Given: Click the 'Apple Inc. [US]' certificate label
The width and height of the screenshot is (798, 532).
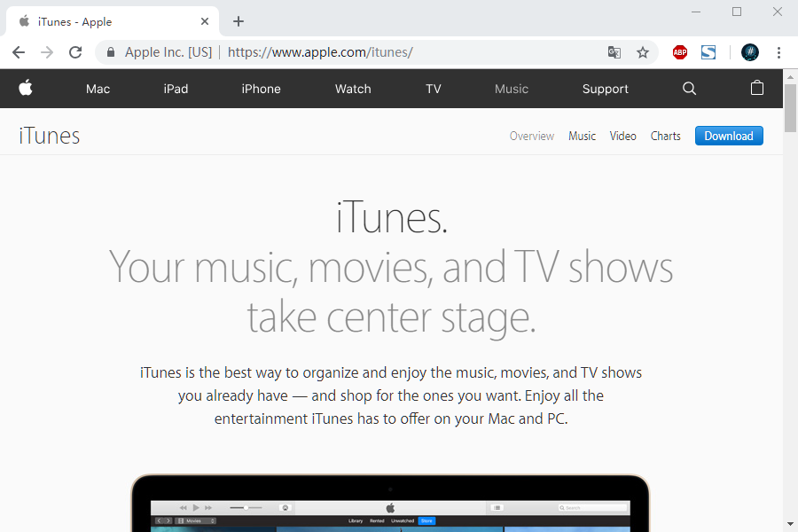Looking at the screenshot, I should (x=168, y=52).
